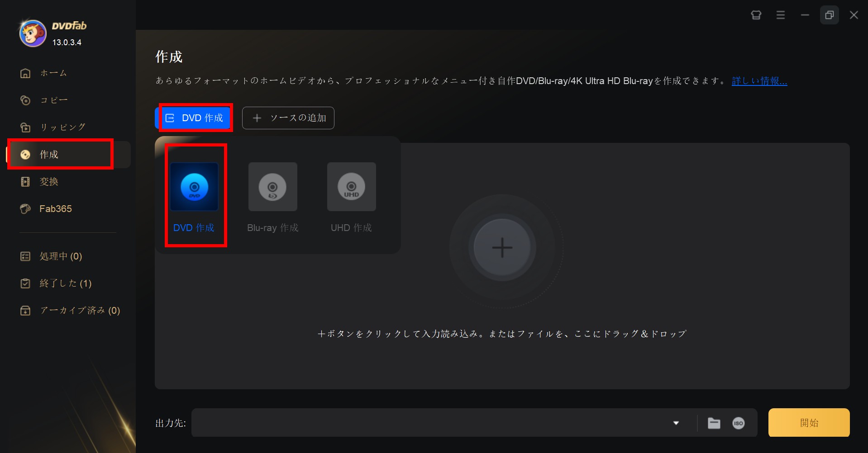Open the hamburger main menu
The height and width of the screenshot is (453, 868).
point(781,15)
